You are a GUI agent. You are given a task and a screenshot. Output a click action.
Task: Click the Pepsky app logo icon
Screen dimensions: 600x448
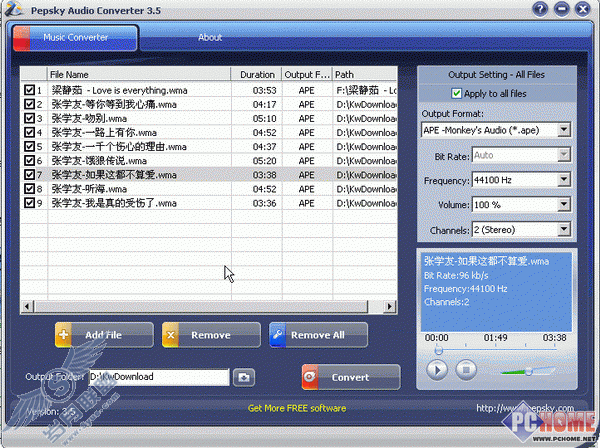15,8
